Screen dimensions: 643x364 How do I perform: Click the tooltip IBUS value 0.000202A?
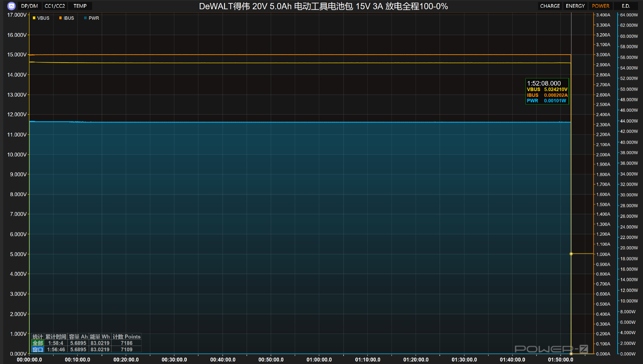coord(556,95)
